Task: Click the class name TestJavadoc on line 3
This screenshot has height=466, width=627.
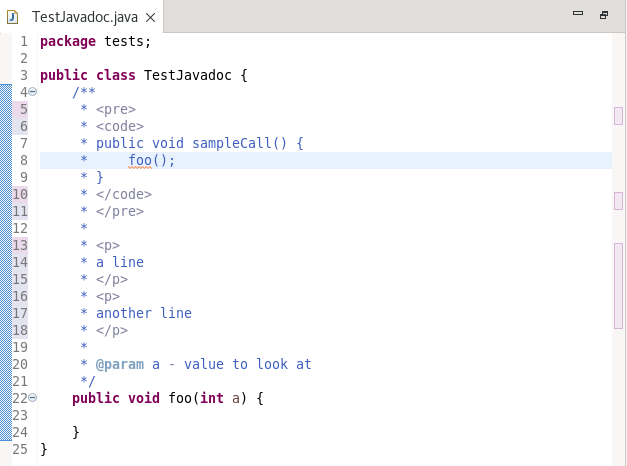Action: 188,75
